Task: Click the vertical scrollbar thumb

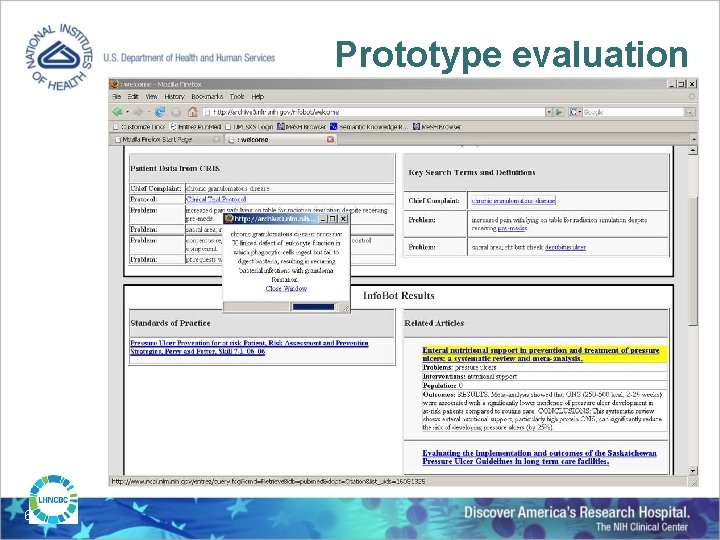Action: coord(693,261)
